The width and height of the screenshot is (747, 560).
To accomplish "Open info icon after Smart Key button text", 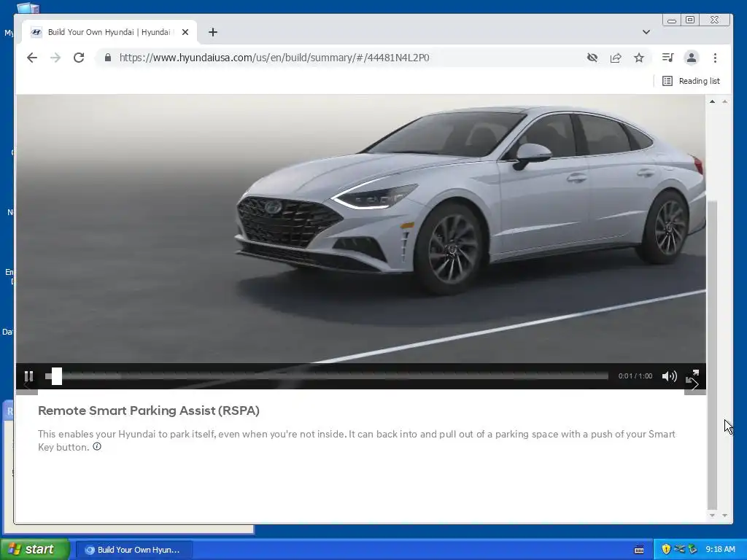I will coord(97,447).
